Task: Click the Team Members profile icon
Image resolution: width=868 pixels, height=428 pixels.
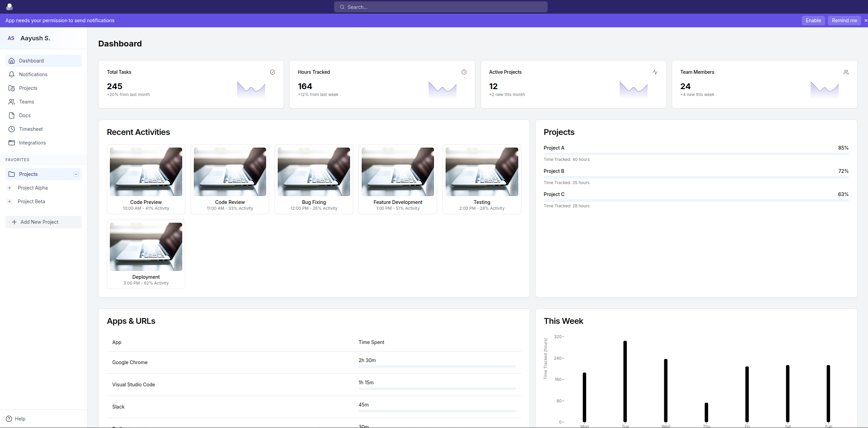Action: 845,71
